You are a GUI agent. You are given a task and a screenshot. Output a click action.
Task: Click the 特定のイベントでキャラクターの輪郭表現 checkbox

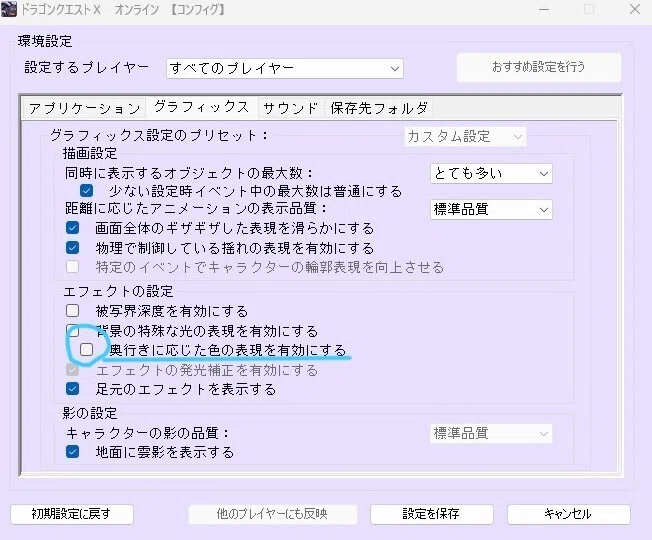tap(72, 266)
